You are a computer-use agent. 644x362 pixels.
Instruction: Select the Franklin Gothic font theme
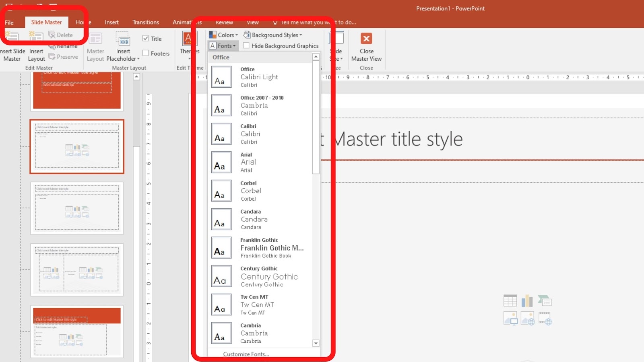click(x=261, y=248)
